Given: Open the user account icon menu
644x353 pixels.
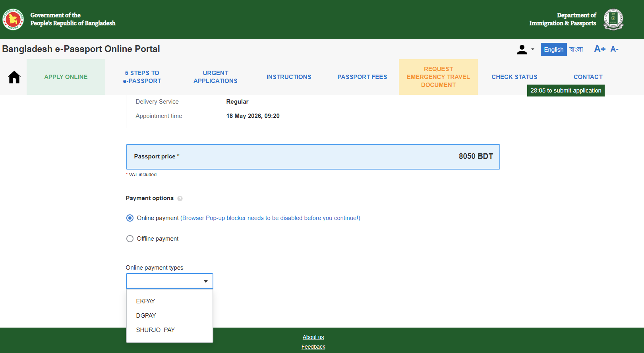Looking at the screenshot, I should [526, 50].
